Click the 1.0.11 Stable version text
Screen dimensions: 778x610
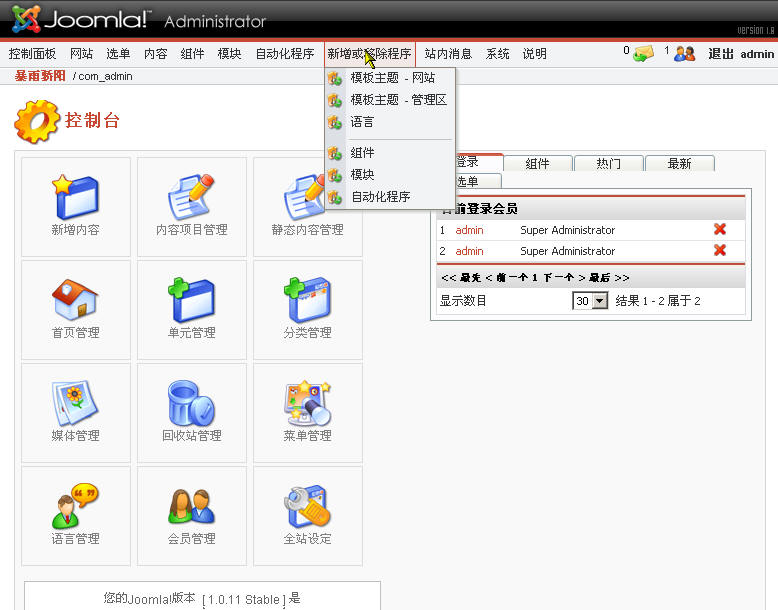pyautogui.click(x=244, y=600)
